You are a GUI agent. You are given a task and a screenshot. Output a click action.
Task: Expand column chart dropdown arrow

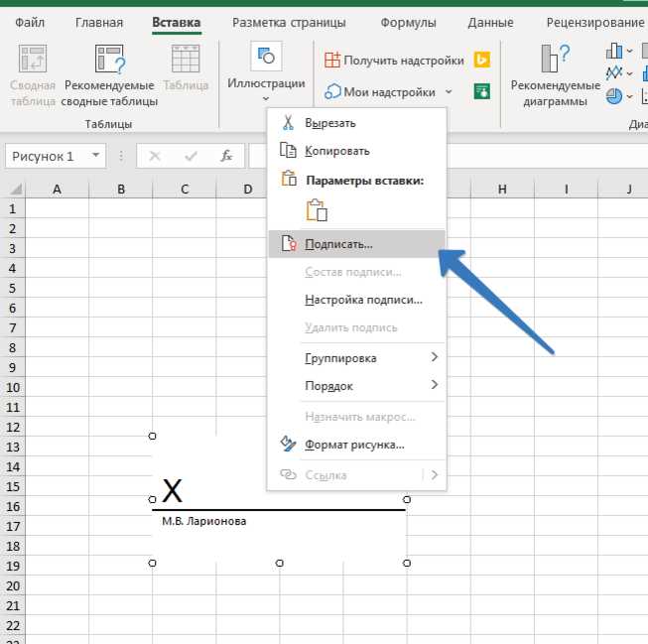coord(629,52)
